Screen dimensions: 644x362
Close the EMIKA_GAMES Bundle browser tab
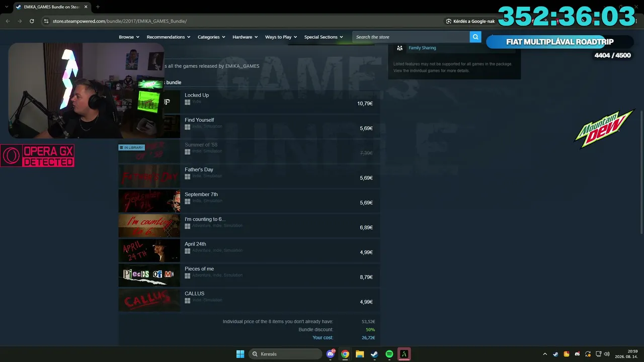(86, 7)
